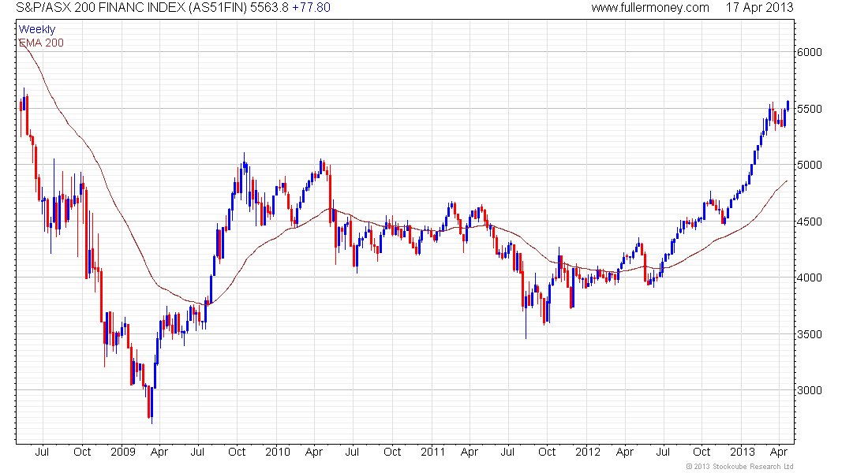This screenshot has height=473, width=868.
Task: Click the Stockcube Research Ltd copyright text
Action: pos(739,467)
